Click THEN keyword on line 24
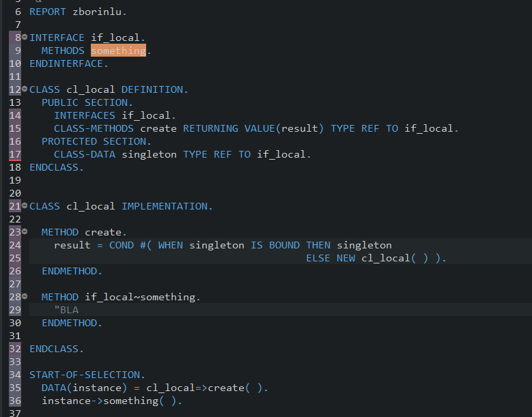 point(318,245)
